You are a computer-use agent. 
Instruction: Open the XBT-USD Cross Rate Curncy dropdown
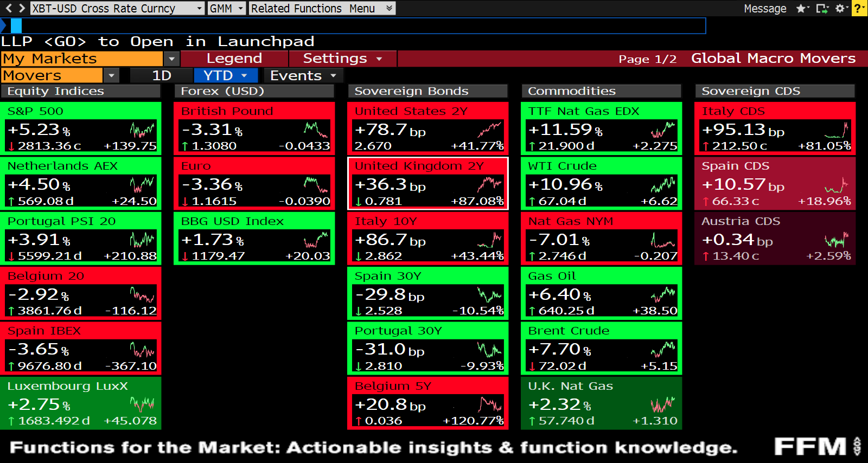click(x=117, y=8)
